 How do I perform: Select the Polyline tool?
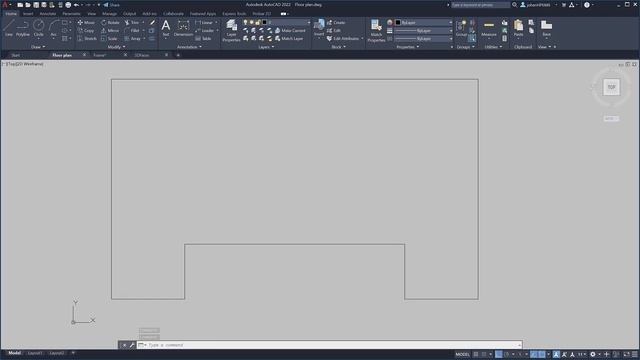[23, 28]
